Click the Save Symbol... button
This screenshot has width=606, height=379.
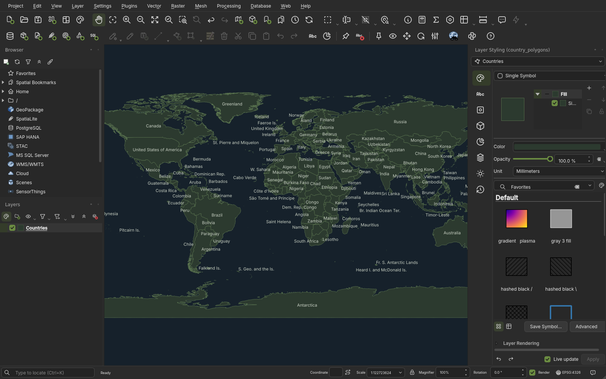[x=546, y=326]
